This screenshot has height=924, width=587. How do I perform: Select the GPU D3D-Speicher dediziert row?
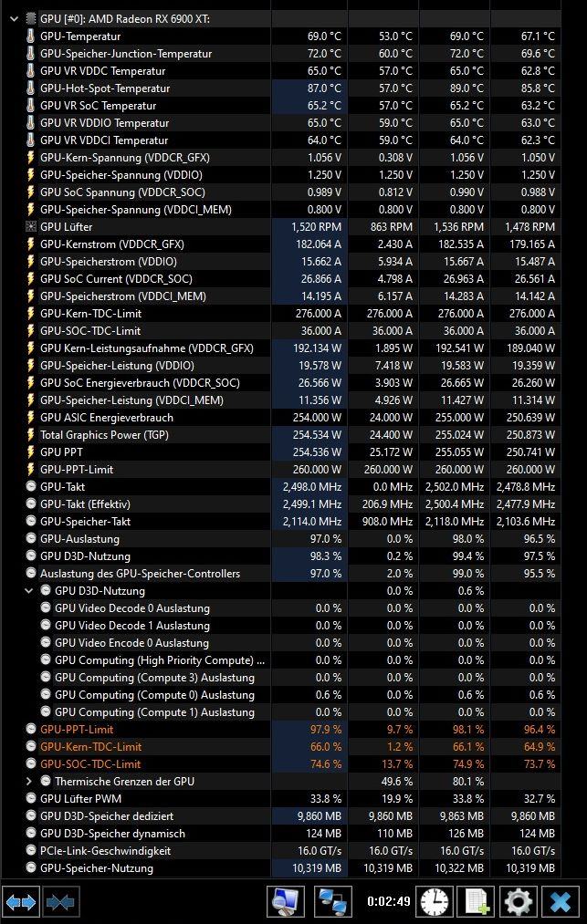[x=107, y=816]
